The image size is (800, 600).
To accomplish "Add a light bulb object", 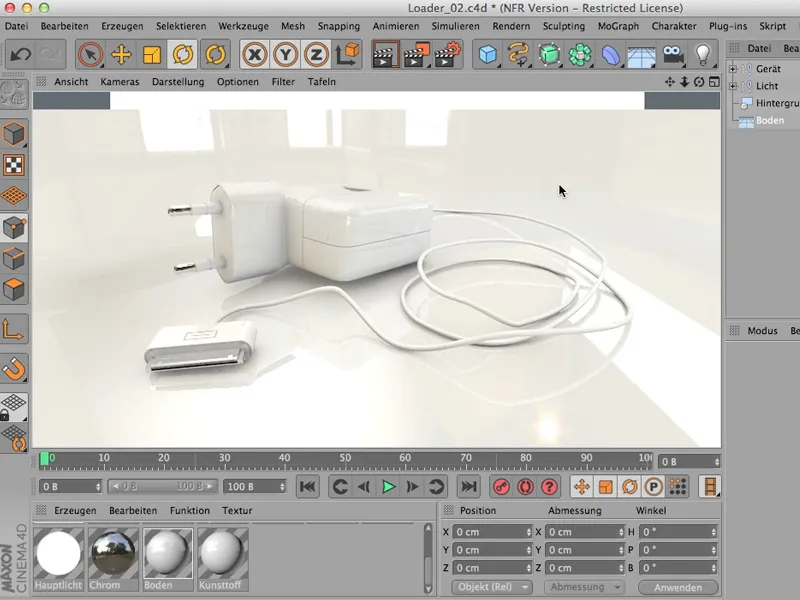I will pos(703,54).
